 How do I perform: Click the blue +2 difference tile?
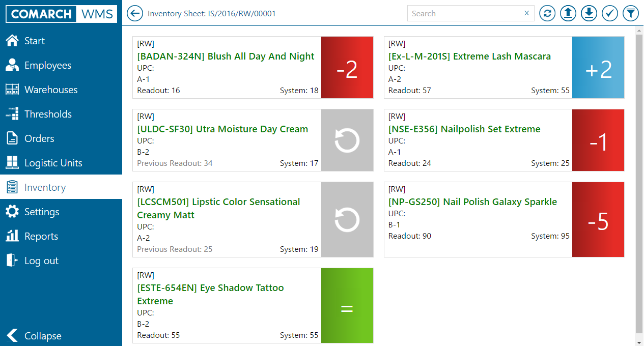click(598, 68)
